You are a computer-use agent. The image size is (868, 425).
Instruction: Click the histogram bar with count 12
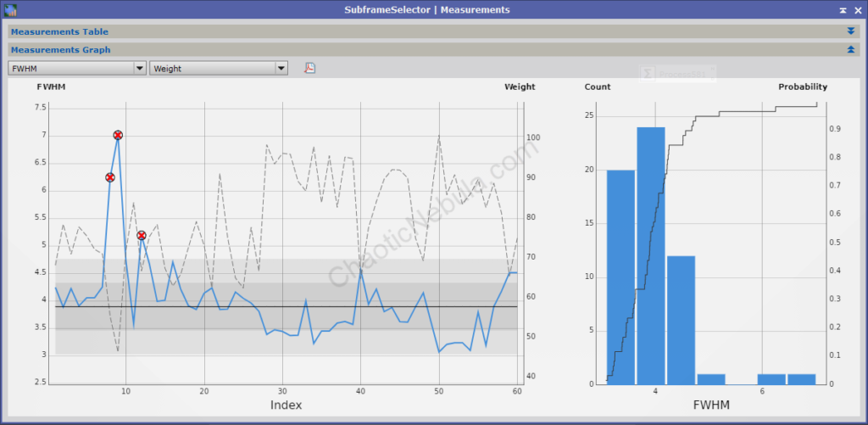pyautogui.click(x=681, y=319)
